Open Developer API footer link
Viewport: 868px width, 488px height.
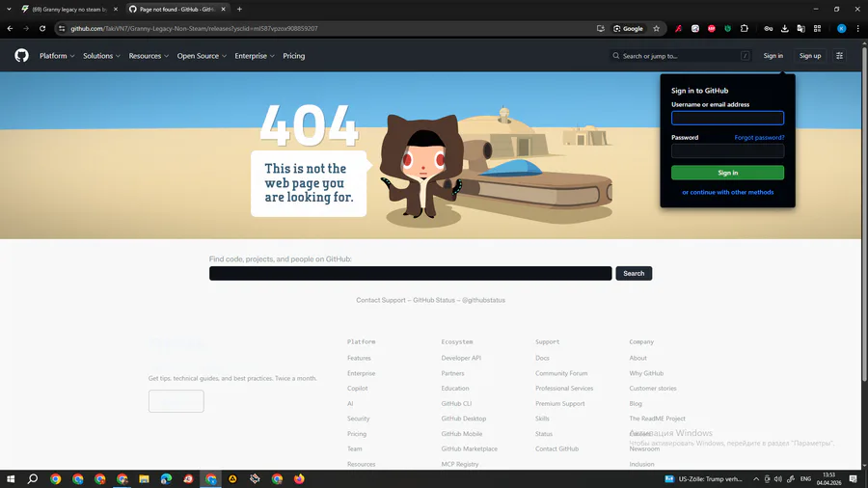[461, 358]
